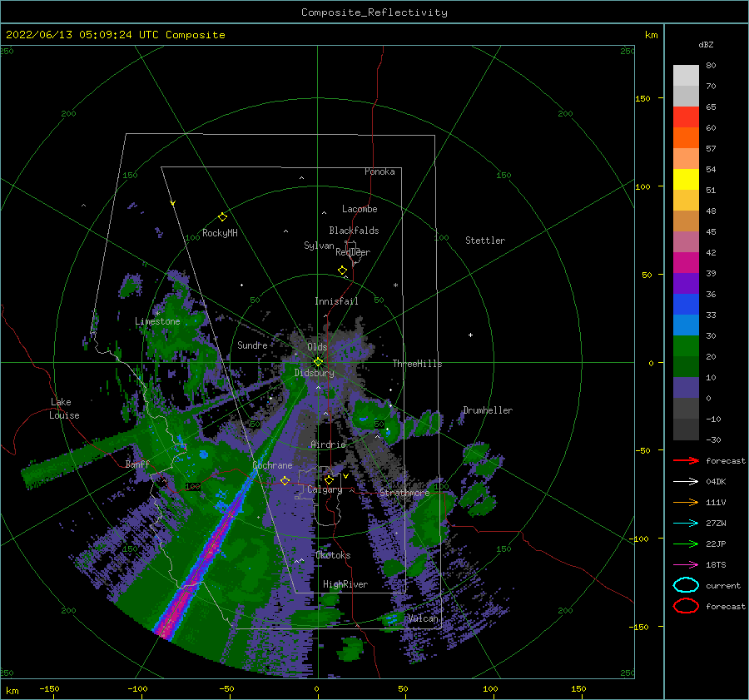749x700 pixels.
Task: Click the HighRiver label
Action: [x=345, y=584]
